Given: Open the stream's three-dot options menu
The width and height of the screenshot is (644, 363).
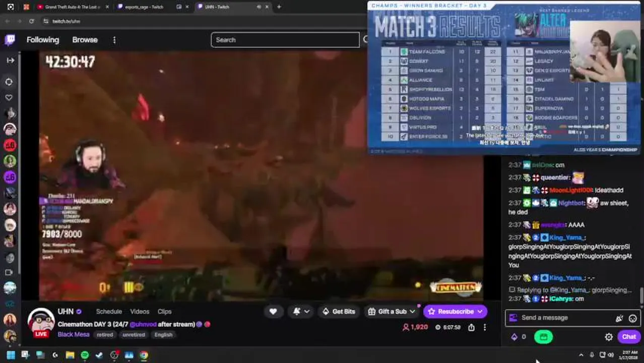Looking at the screenshot, I should tap(485, 327).
